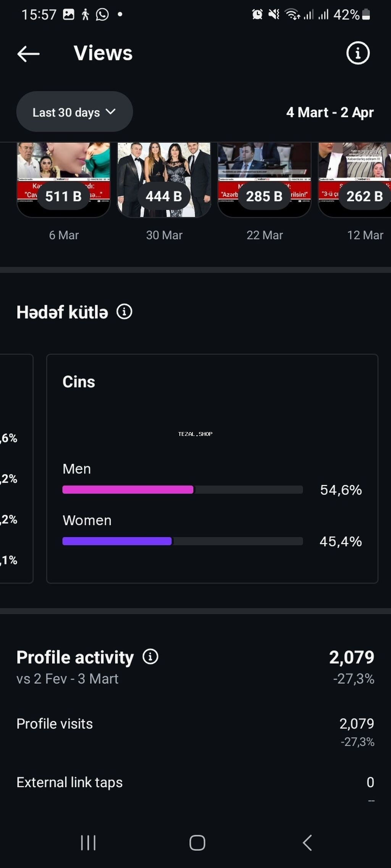Open the info icon beside Views title
This screenshot has height=868, width=391.
tap(357, 53)
